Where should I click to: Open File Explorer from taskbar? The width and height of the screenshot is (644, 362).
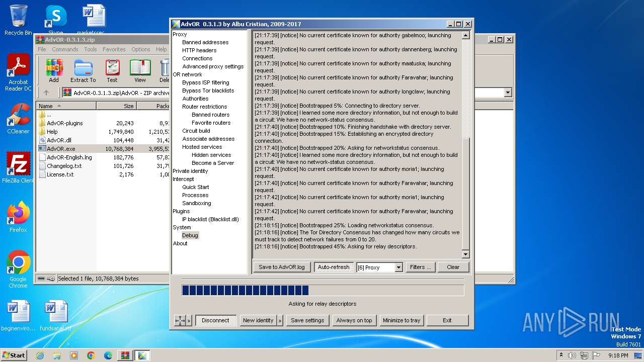[x=57, y=355]
